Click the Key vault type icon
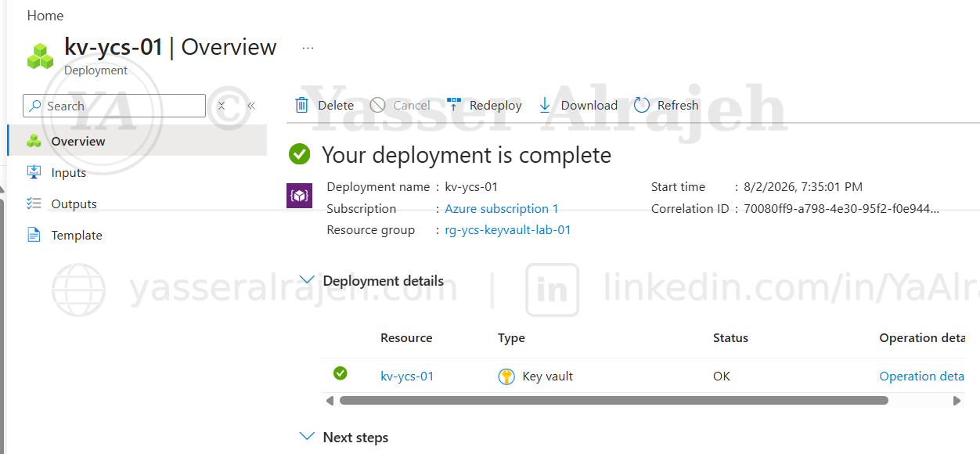 click(506, 377)
